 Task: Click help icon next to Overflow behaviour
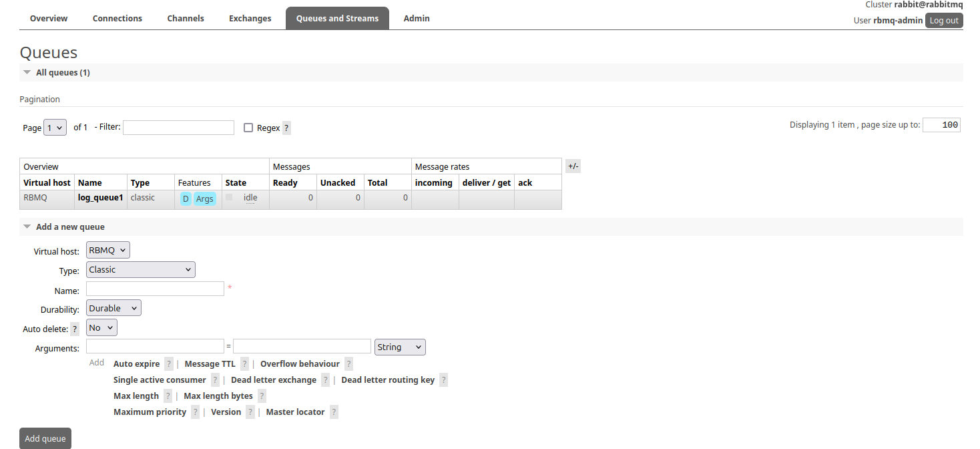(x=348, y=364)
